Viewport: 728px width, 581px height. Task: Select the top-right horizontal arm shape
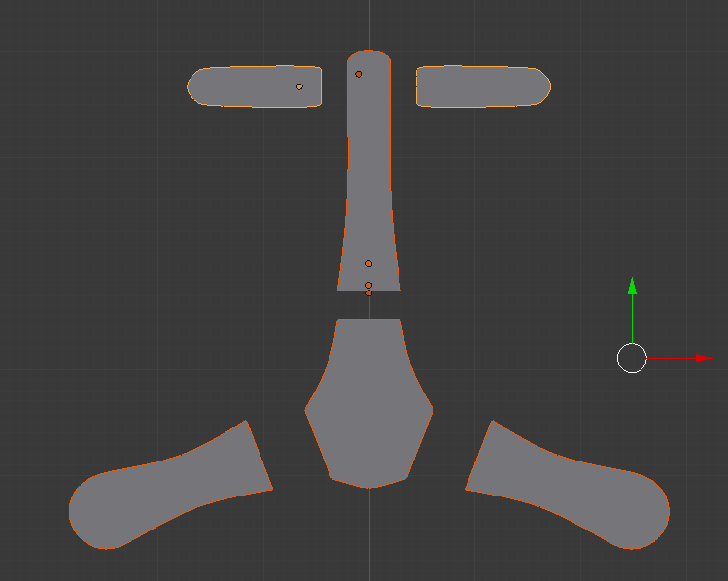click(x=481, y=86)
